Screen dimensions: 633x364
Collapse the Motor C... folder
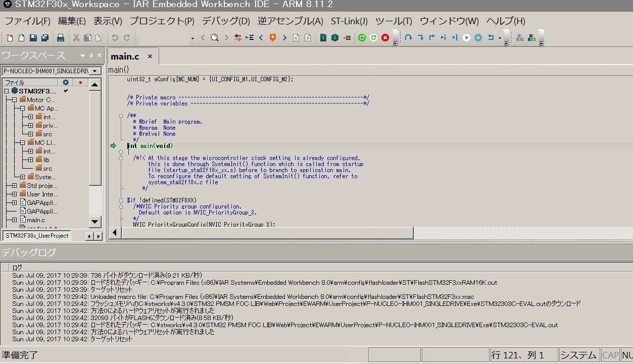(15, 99)
